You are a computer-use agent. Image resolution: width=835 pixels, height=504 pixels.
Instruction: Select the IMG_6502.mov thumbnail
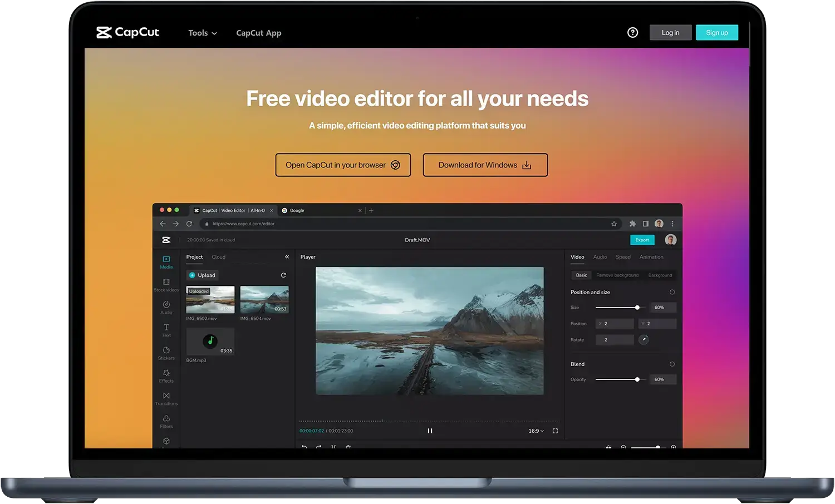210,300
